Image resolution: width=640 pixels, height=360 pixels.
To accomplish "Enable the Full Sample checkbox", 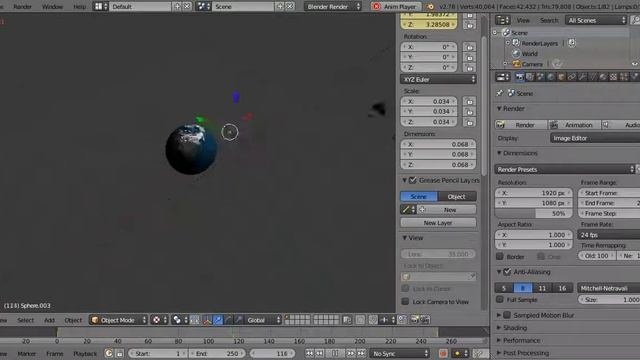I will 500,300.
